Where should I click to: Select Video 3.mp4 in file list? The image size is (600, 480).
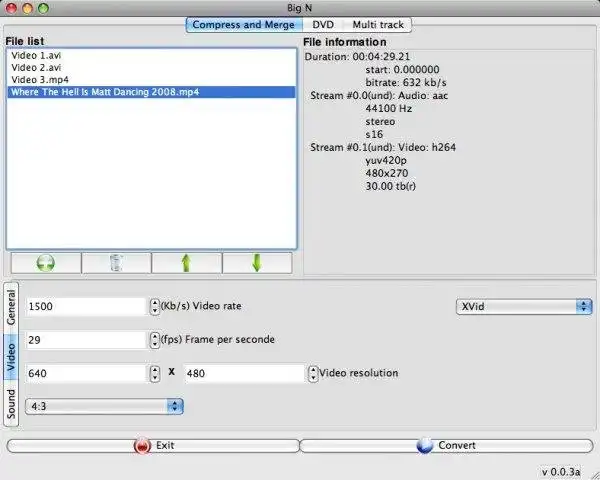(152, 80)
